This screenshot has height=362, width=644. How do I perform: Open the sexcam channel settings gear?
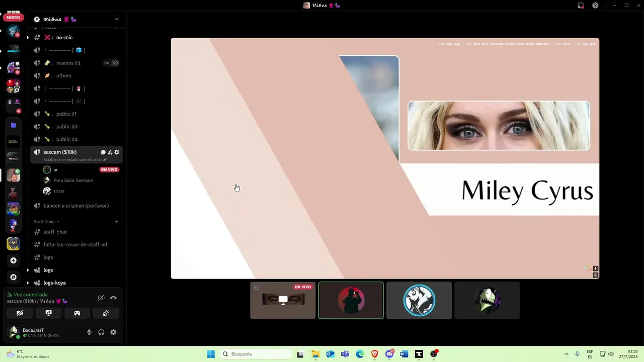pyautogui.click(x=117, y=152)
